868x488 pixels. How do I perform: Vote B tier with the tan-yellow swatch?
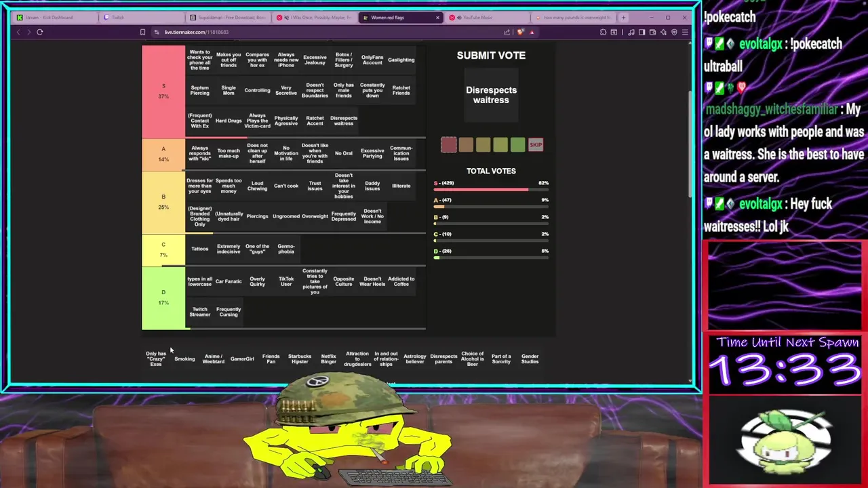[483, 144]
